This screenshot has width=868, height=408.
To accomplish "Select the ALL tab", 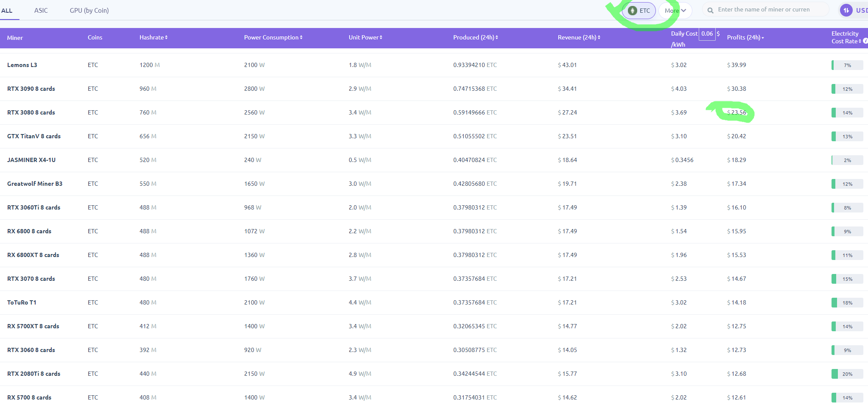I will [7, 10].
